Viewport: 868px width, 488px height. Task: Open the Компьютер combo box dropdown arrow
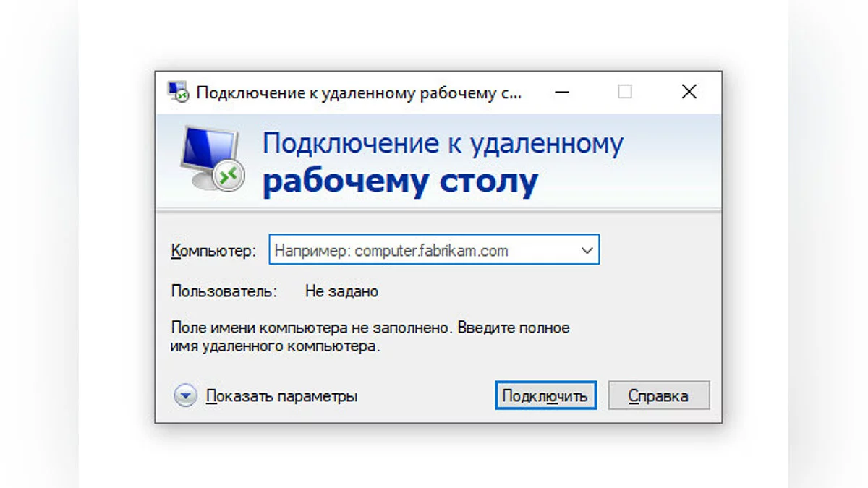point(587,251)
